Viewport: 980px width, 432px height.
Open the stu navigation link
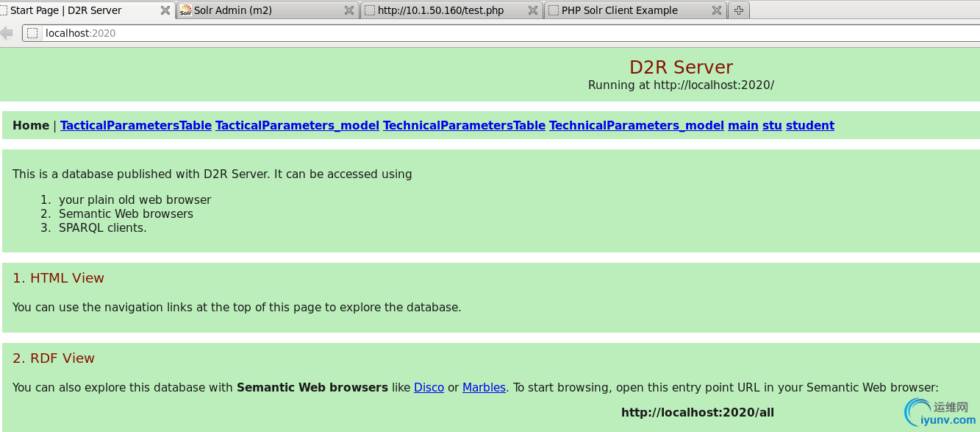[x=772, y=126]
